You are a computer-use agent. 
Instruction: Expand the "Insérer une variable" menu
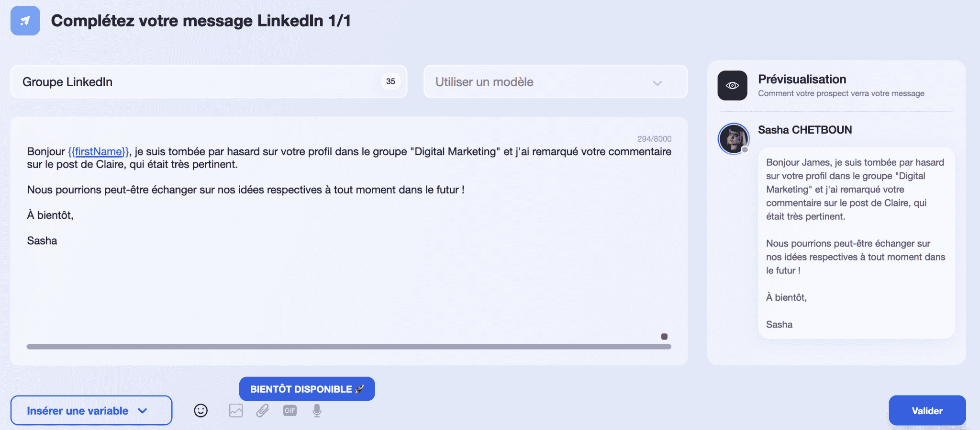click(91, 410)
